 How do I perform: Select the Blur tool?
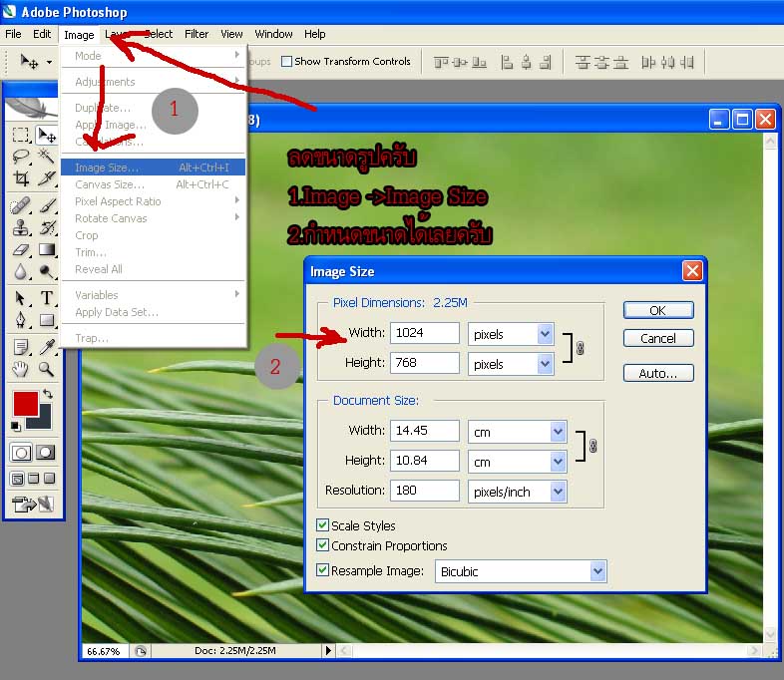[x=21, y=271]
